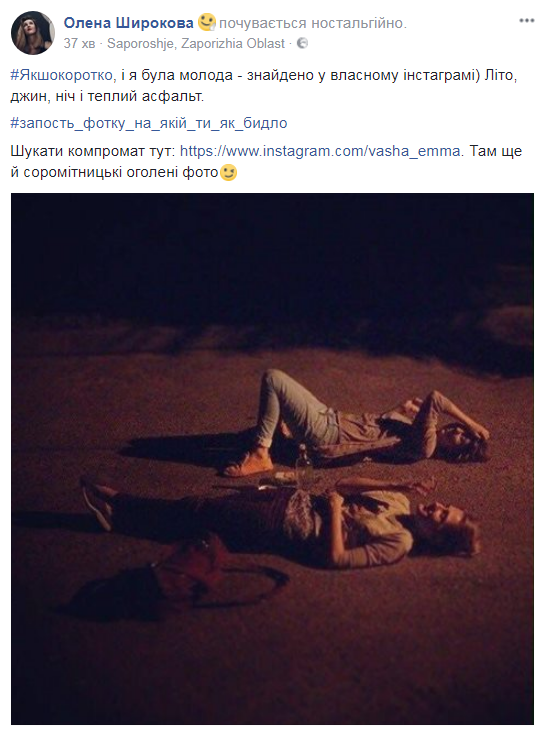Open the author name Олена Широкова
Viewport: 541px width, 730px height.
[128, 22]
